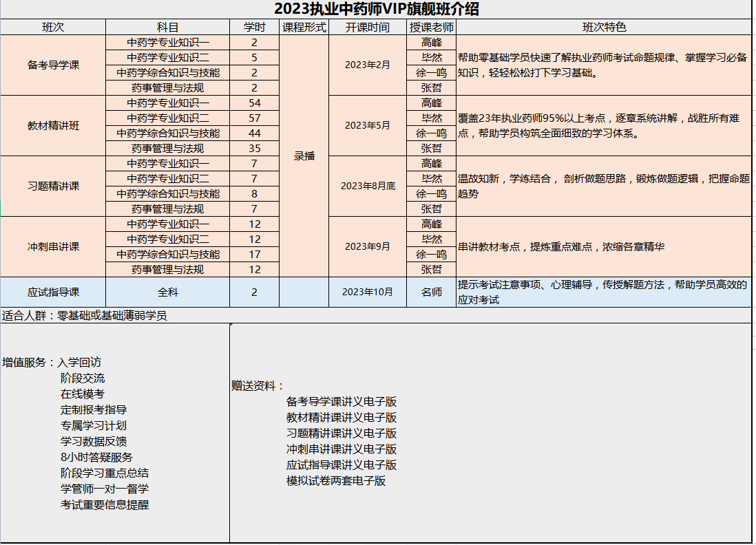Select the 教材精讲班 merged cell
This screenshot has height=545, width=756.
coord(53,126)
